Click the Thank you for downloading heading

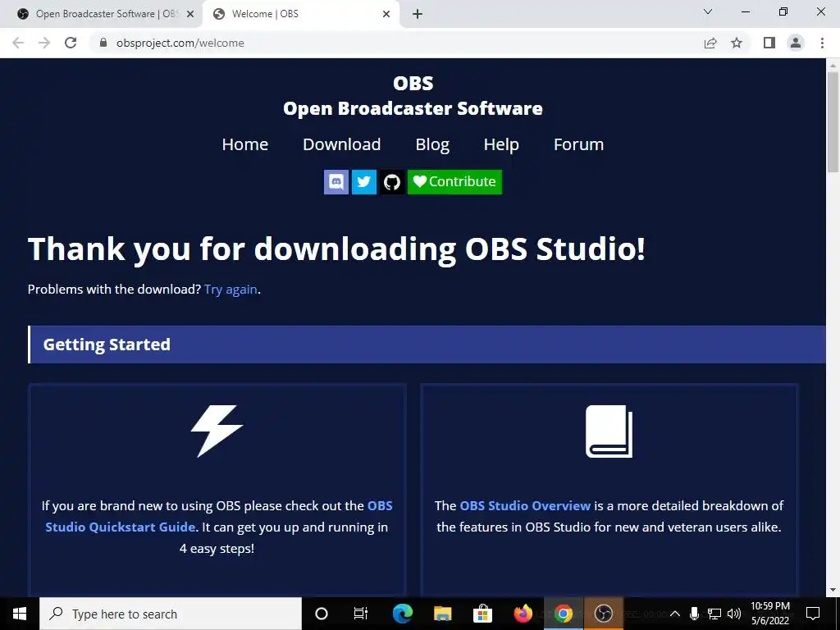tap(336, 249)
